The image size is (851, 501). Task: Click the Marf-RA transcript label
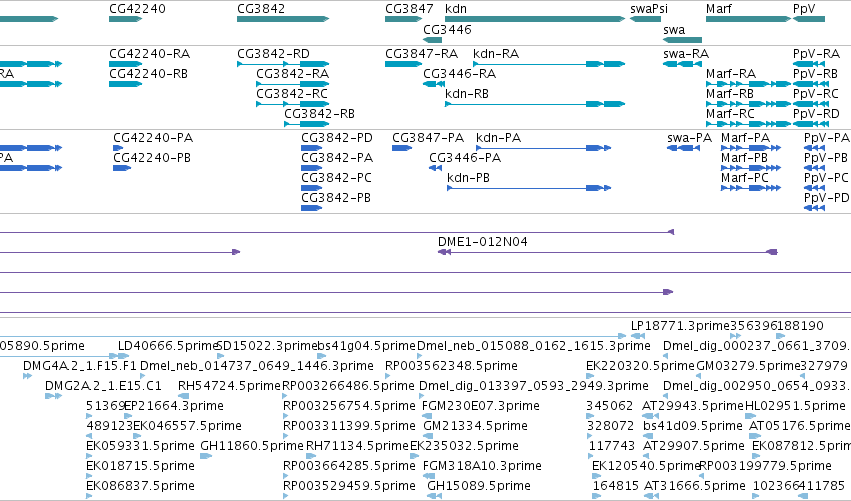coord(731,73)
